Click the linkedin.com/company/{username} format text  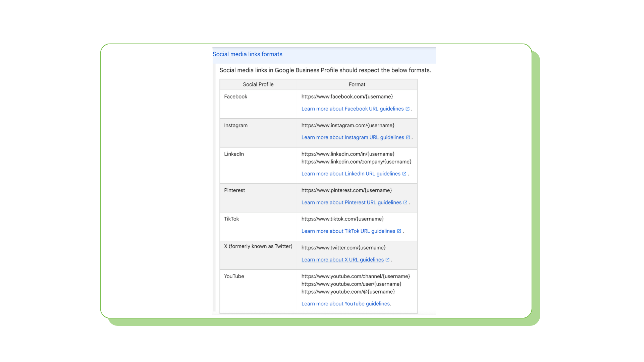(356, 162)
